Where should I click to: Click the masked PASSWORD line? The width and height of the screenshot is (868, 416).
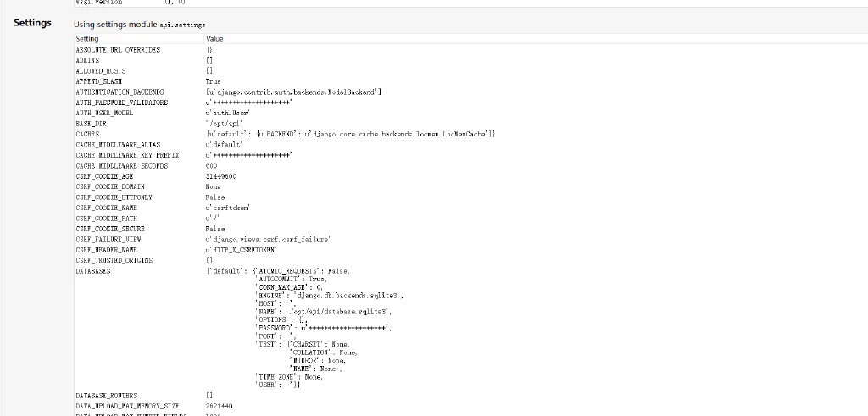pyautogui.click(x=323, y=328)
